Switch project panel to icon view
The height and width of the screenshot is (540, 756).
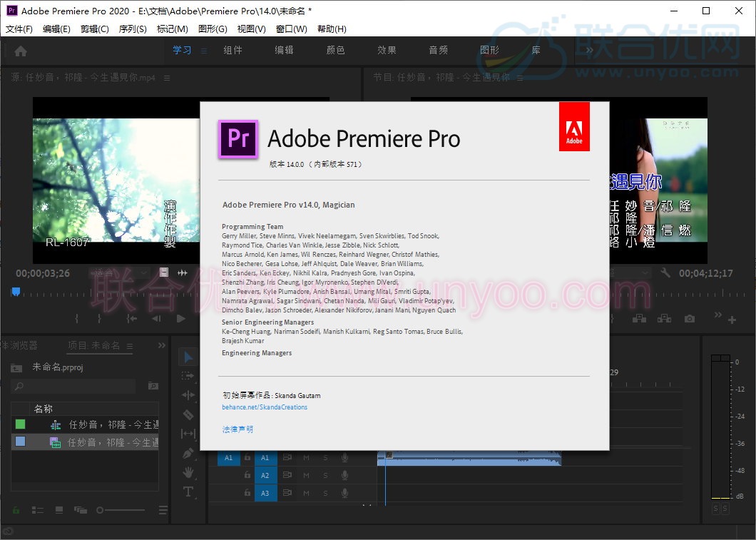(x=59, y=509)
